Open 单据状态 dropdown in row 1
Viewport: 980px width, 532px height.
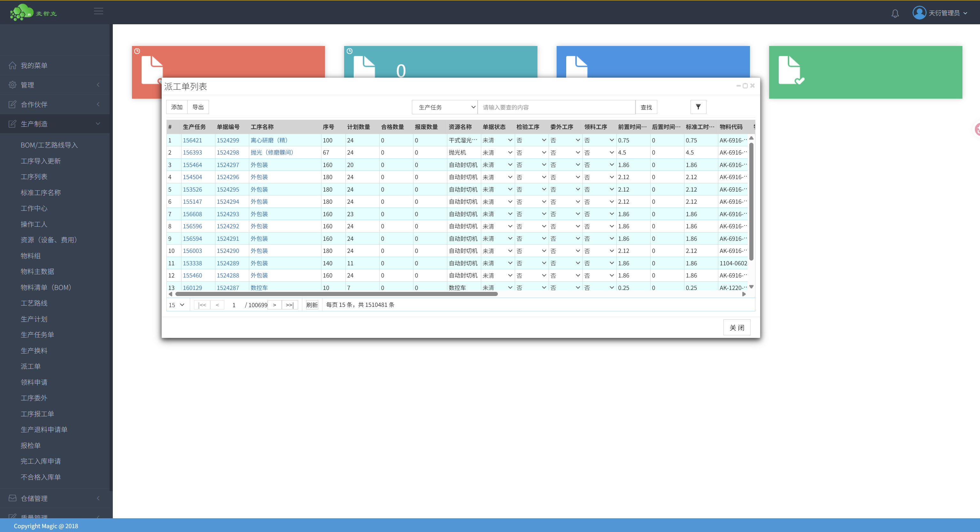coord(498,140)
